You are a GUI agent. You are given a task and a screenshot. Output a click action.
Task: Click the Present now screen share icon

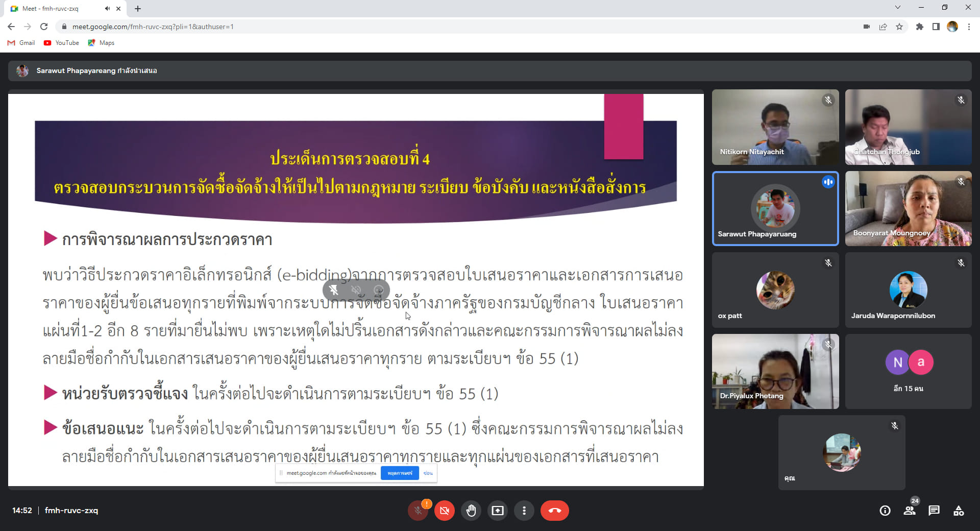(x=498, y=511)
